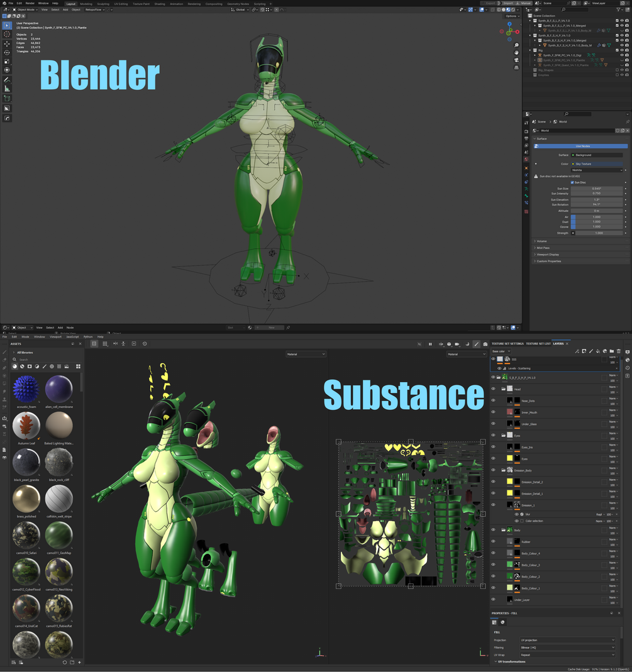Click the viewport zoom magnifier icon
The width and height of the screenshot is (632, 672).
coord(516,45)
